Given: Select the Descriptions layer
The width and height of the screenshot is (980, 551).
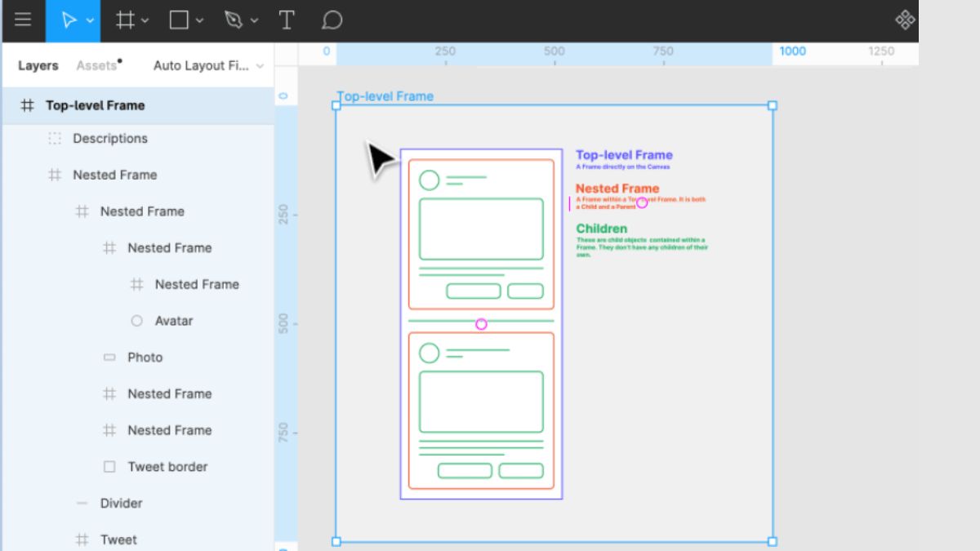Looking at the screenshot, I should [110, 139].
